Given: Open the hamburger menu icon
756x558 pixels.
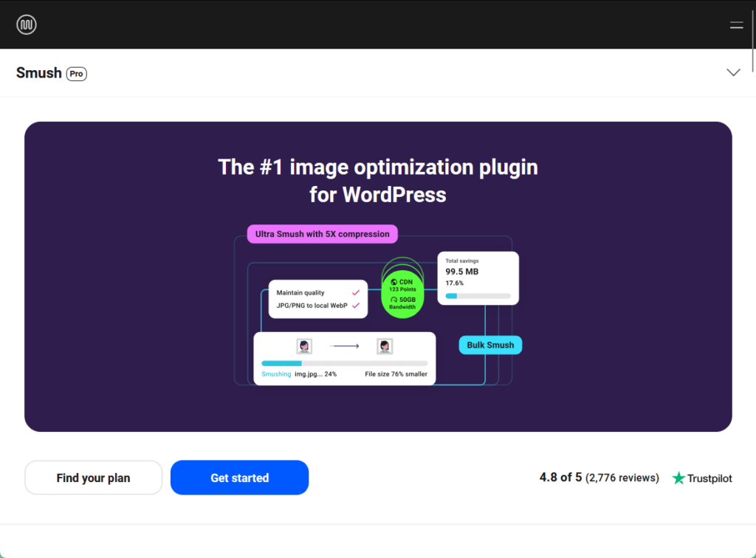Looking at the screenshot, I should pyautogui.click(x=736, y=25).
